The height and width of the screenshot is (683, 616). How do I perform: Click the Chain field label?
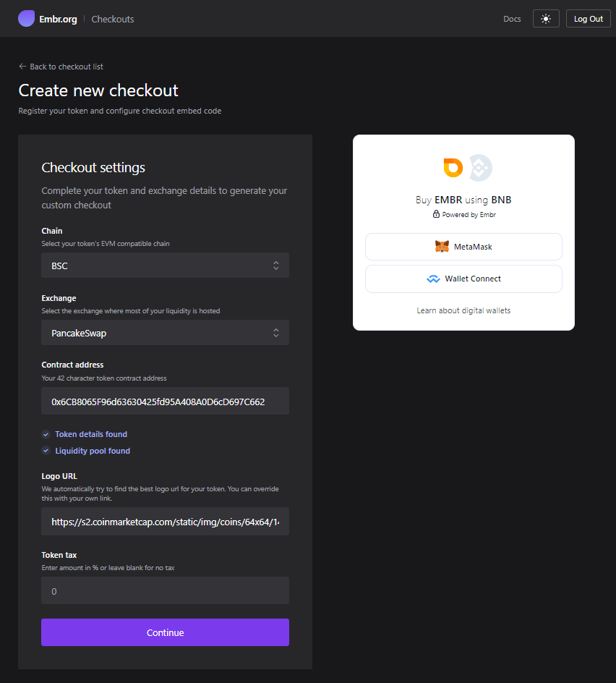pyautogui.click(x=52, y=231)
